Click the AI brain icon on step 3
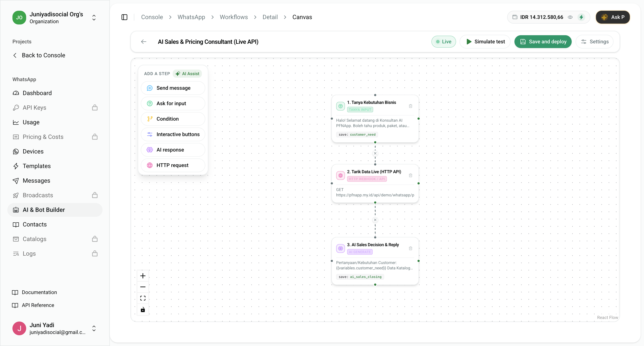Screen dimensions: 644x346 [x=340, y=248]
